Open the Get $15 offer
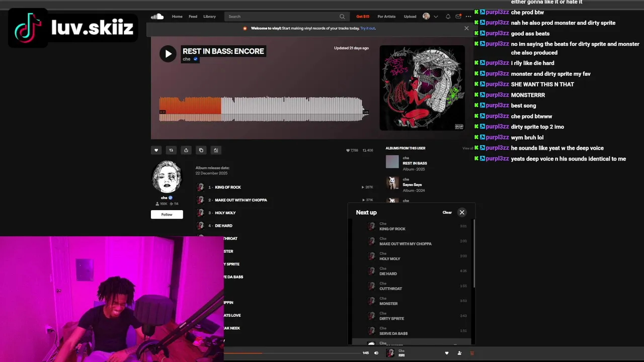644x362 pixels. 363,17
